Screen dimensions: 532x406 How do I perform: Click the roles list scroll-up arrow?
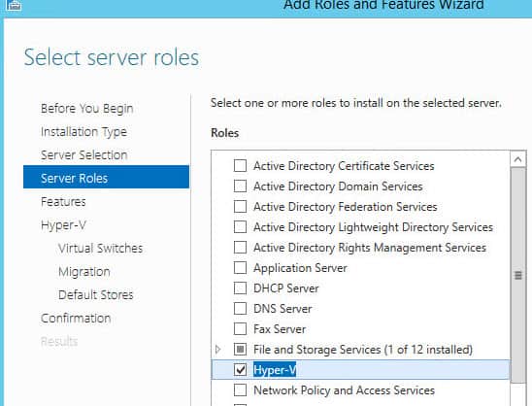(517, 159)
